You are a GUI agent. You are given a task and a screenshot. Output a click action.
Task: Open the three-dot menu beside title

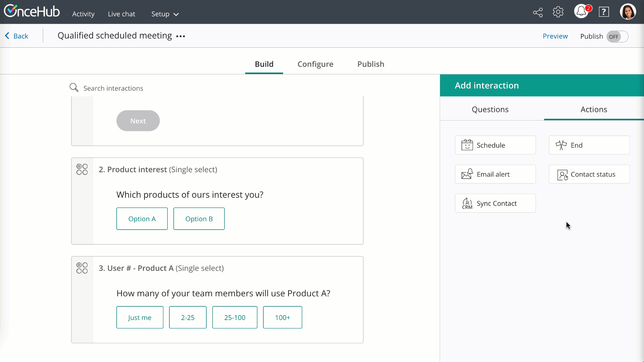(x=180, y=36)
